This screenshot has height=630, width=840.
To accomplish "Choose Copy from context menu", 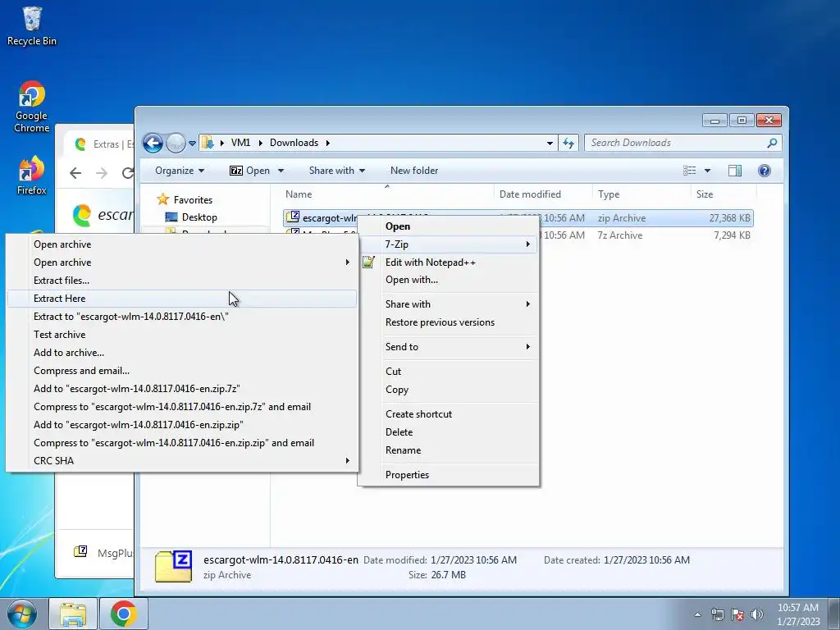I will pyautogui.click(x=449, y=390).
